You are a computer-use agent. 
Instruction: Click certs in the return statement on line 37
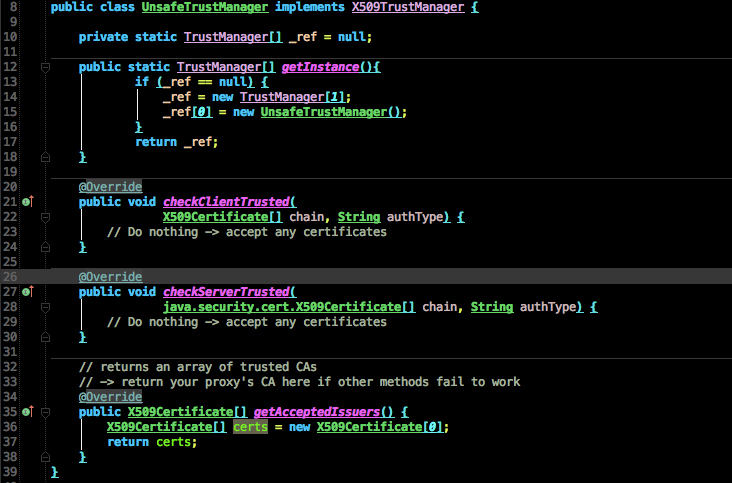tap(173, 442)
